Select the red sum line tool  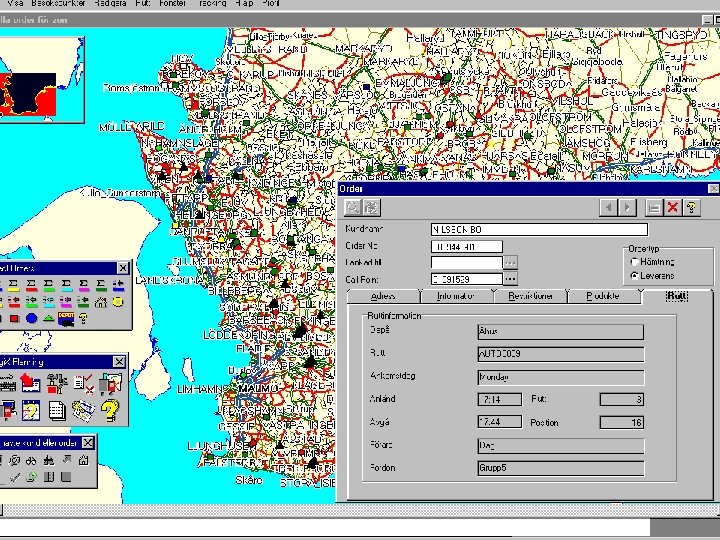[31, 286]
